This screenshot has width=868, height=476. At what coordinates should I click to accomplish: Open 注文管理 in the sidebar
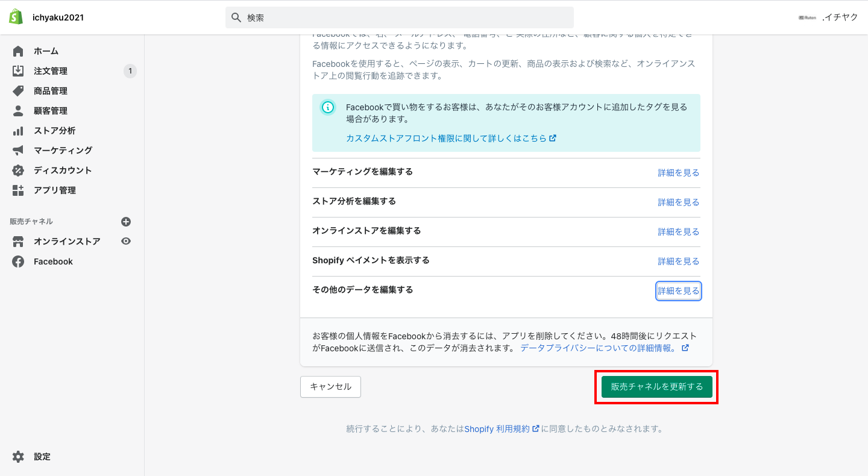point(51,71)
